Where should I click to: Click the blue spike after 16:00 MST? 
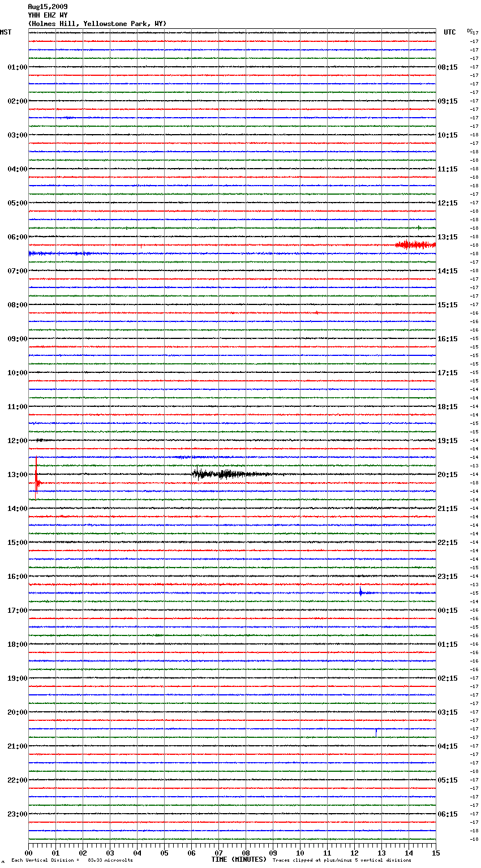coord(360,592)
